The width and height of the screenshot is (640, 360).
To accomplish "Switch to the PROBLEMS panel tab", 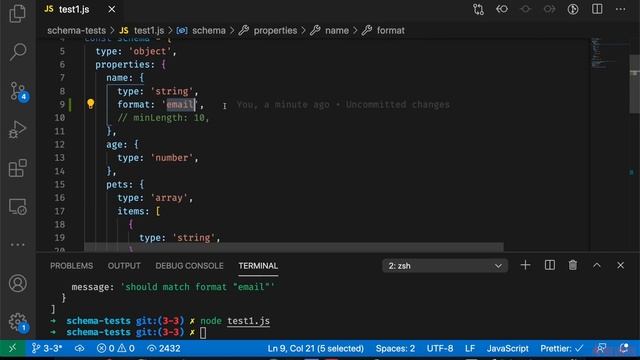I will [x=71, y=266].
